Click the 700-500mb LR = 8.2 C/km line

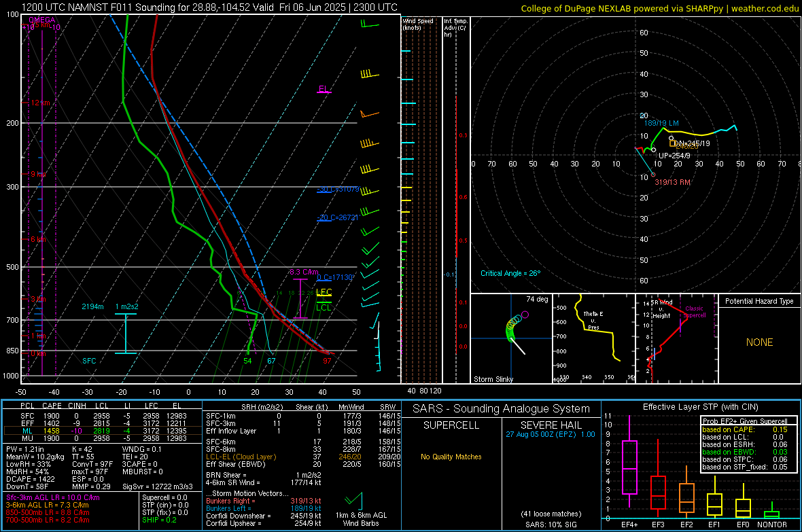tap(48, 520)
